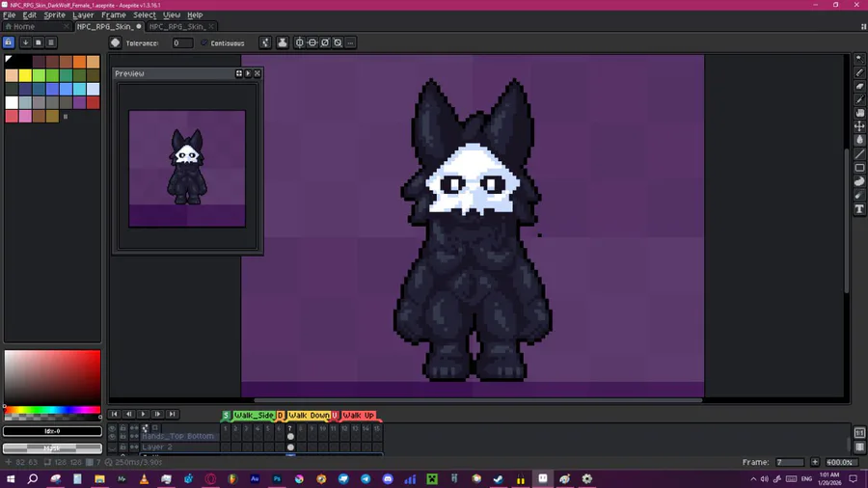868x488 pixels.
Task: Hide the Hands_Top Bottom layer
Action: (x=113, y=436)
